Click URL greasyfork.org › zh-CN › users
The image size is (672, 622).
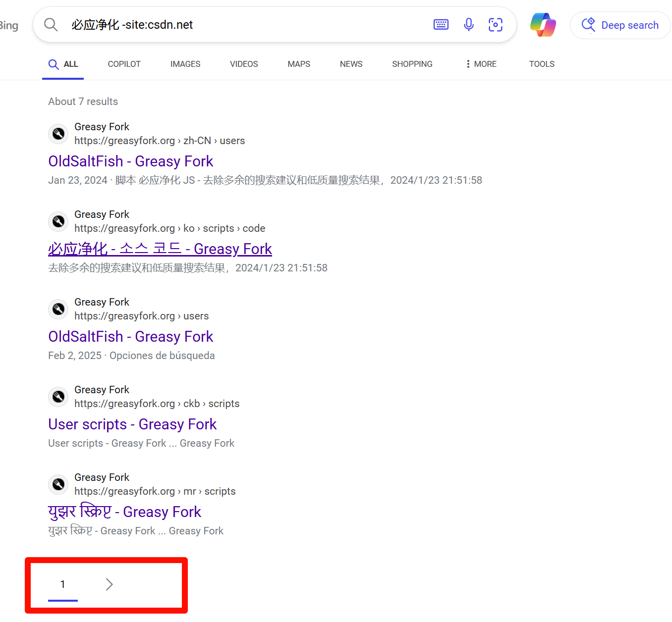tap(160, 141)
